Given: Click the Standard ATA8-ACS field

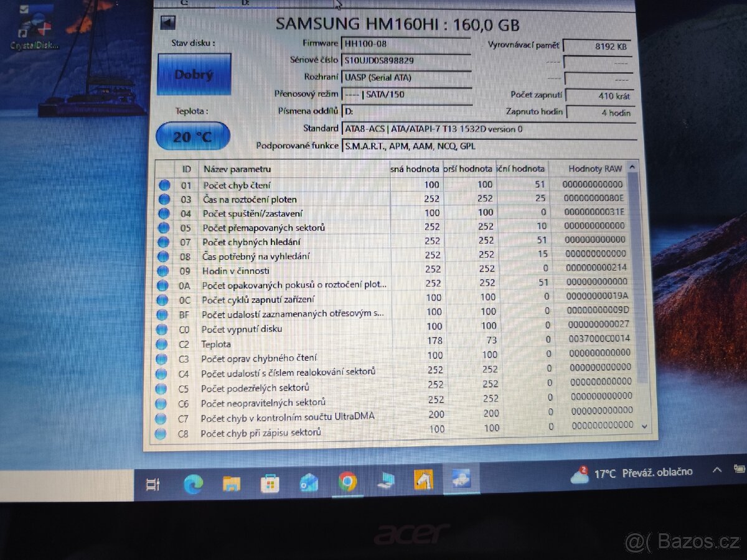Looking at the screenshot, I should [489, 129].
